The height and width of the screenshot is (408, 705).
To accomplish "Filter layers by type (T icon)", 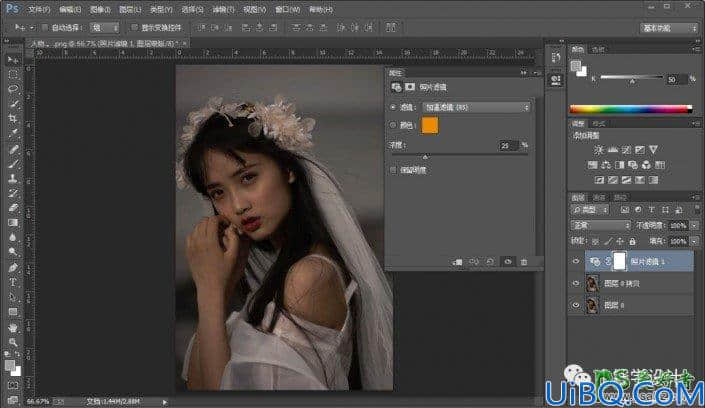I will pyautogui.click(x=651, y=210).
